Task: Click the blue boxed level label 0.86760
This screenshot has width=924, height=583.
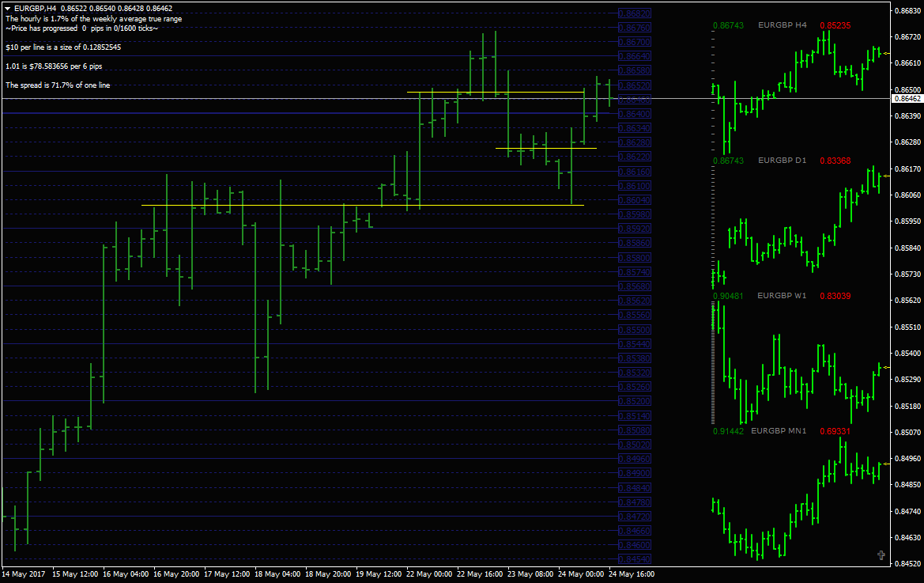Action: [x=635, y=28]
